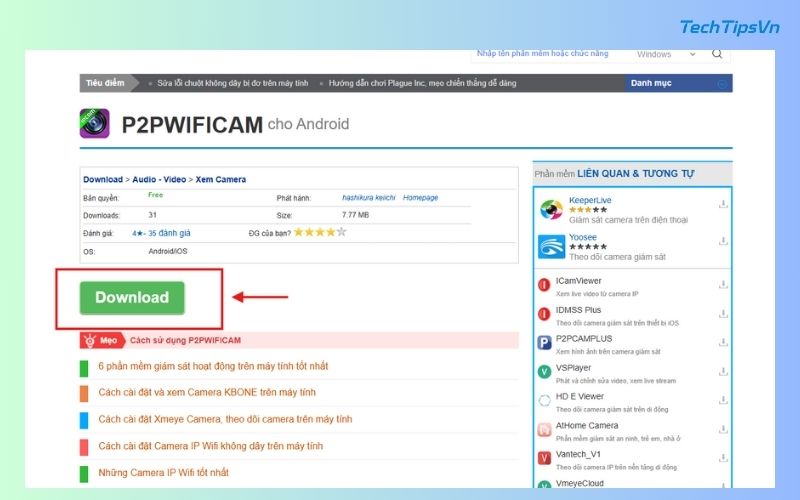800x500 pixels.
Task: Open the Homepage publisher link
Action: coord(420,198)
